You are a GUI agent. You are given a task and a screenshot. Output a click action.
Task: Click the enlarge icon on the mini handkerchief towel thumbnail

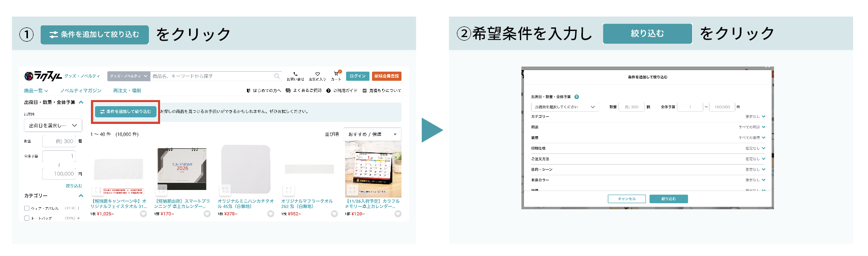pos(225,190)
